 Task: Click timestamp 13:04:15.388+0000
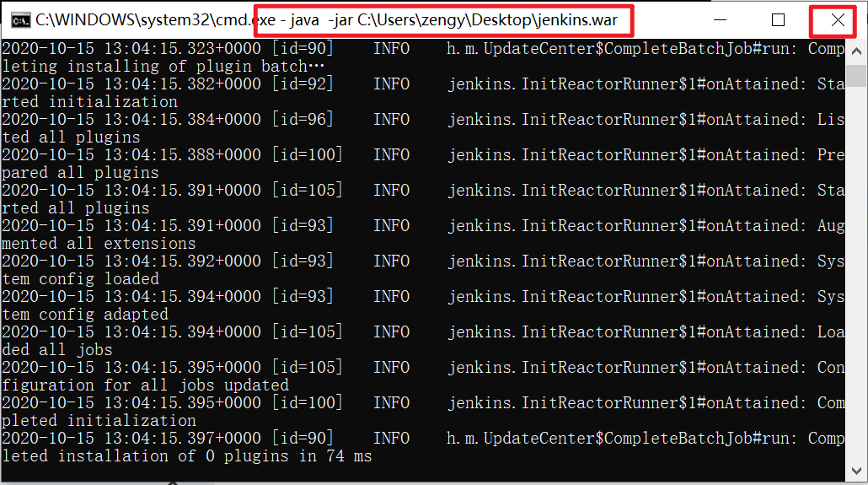click(183, 155)
